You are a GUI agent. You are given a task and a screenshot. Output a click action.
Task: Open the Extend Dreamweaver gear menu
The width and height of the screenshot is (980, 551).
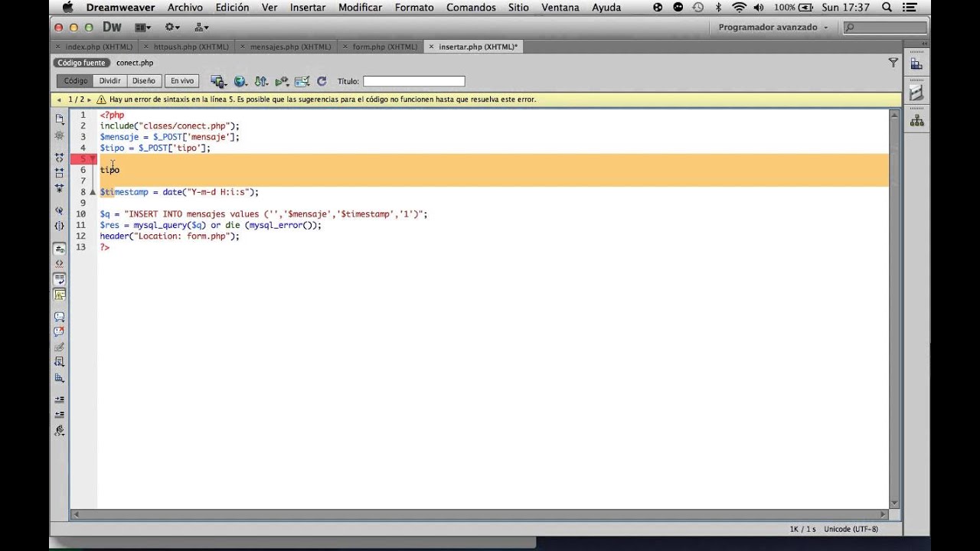[x=172, y=27]
